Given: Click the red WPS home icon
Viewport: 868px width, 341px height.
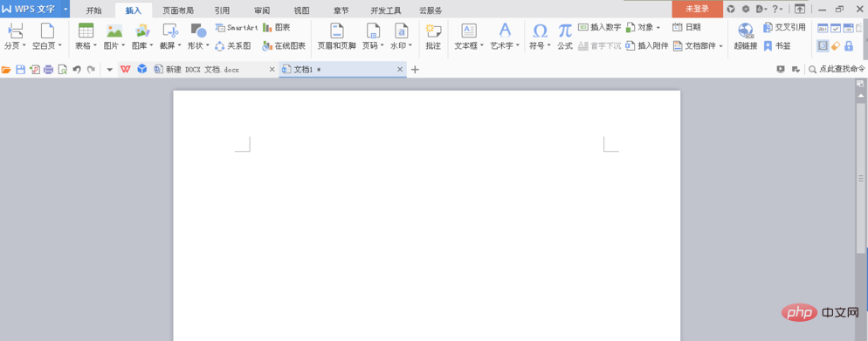Looking at the screenshot, I should (x=125, y=69).
